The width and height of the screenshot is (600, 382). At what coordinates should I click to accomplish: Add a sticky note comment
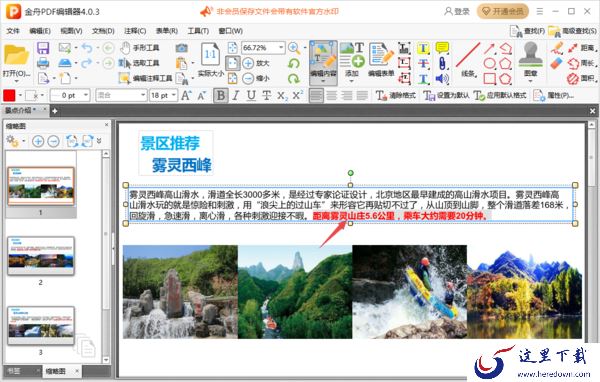[x=442, y=48]
